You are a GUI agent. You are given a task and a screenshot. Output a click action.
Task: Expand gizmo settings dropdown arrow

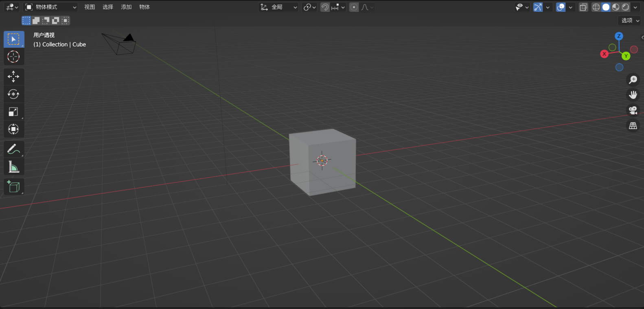pyautogui.click(x=548, y=7)
